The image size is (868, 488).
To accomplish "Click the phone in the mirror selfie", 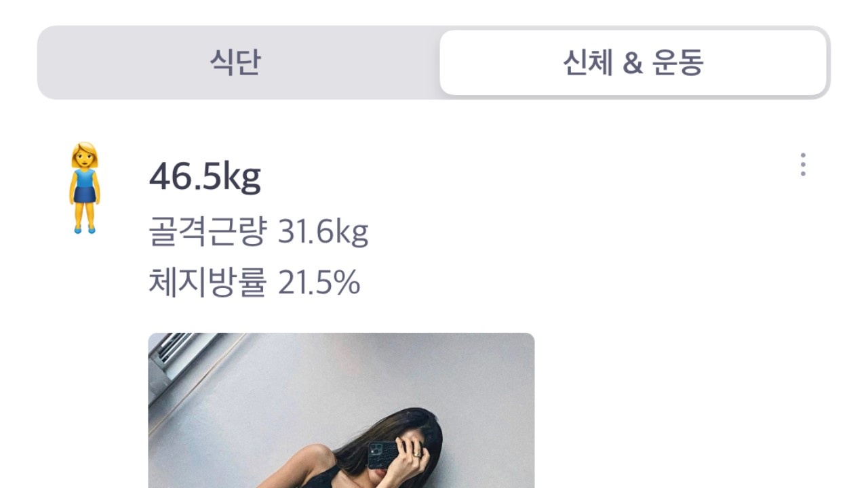I will [384, 455].
